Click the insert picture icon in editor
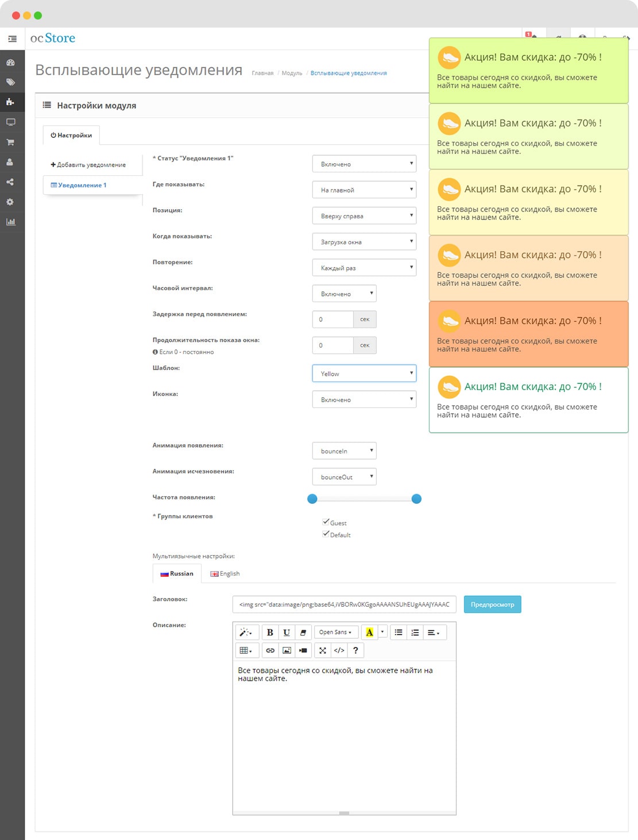Image resolution: width=638 pixels, height=840 pixels. click(x=287, y=650)
